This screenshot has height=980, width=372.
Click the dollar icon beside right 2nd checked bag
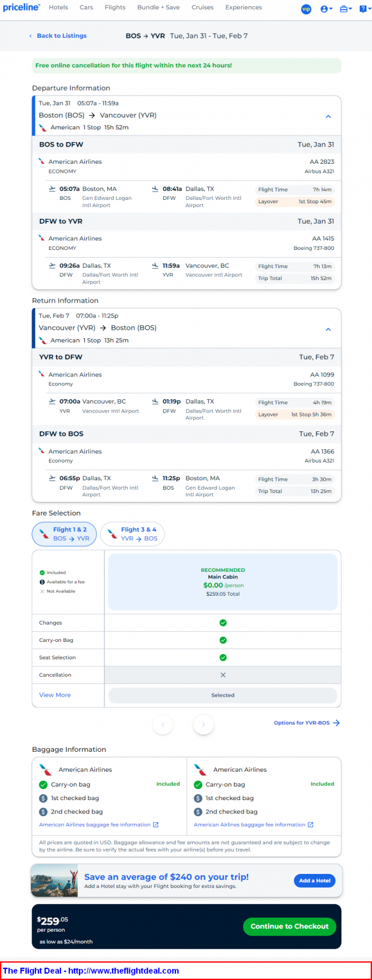198,812
